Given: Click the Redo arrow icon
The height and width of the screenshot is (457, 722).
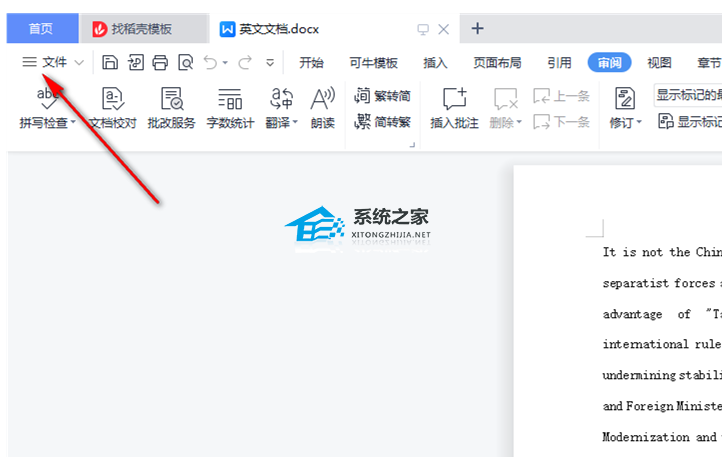Looking at the screenshot, I should [245, 62].
